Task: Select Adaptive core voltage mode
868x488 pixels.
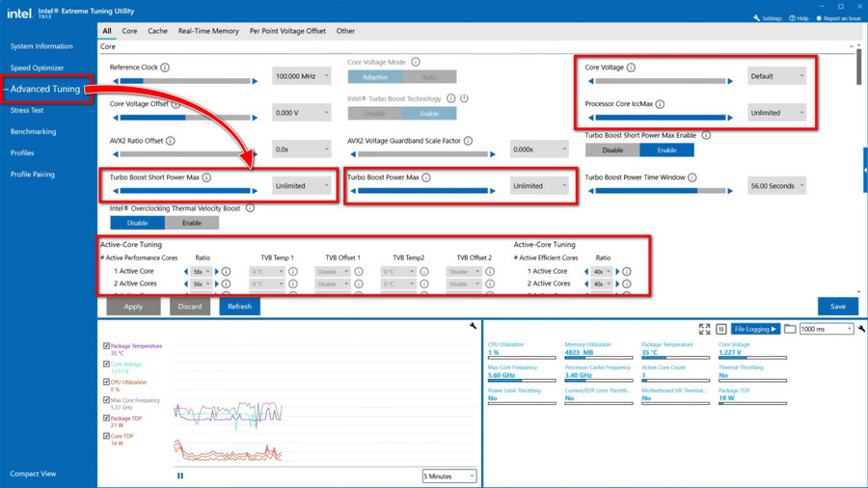Action: tap(375, 77)
